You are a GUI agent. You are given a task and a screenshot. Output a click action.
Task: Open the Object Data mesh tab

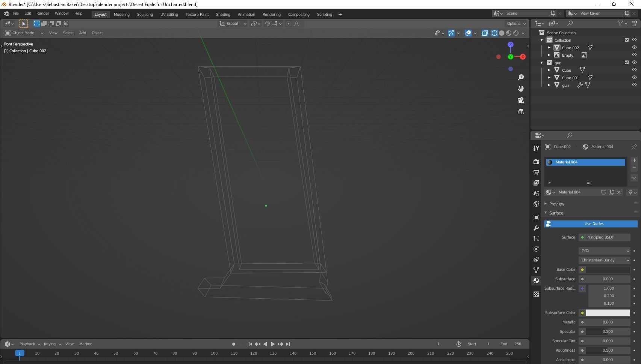tap(536, 270)
